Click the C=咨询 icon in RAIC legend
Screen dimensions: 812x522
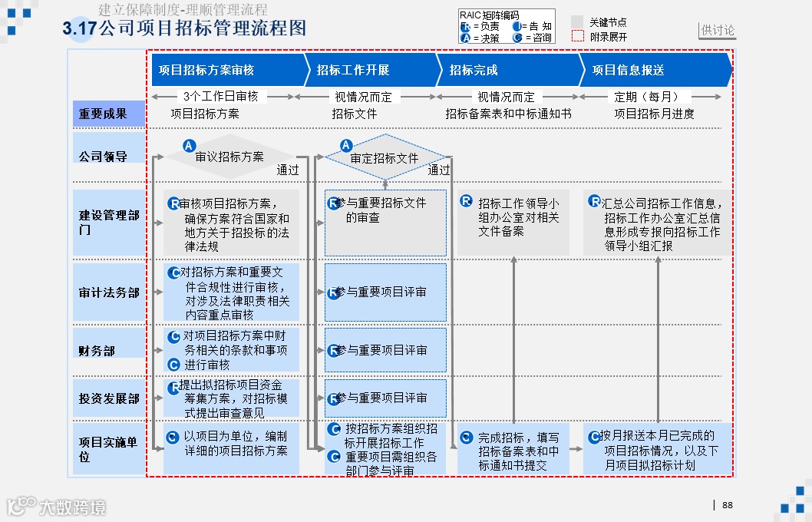click(x=517, y=38)
